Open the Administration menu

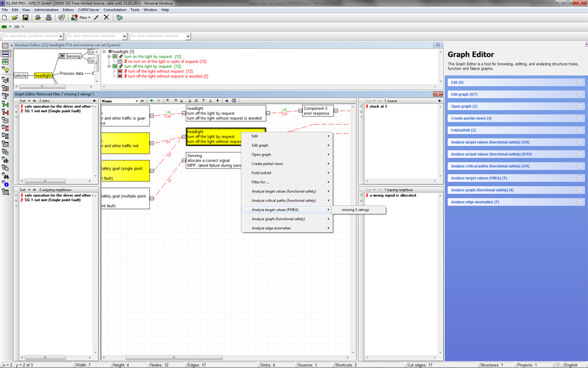tap(46, 10)
